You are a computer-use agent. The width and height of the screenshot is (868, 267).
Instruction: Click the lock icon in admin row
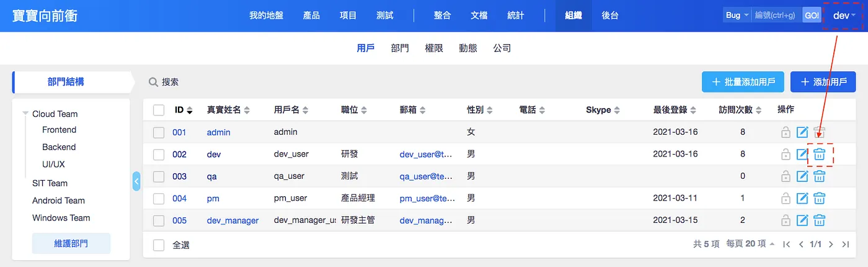(786, 132)
